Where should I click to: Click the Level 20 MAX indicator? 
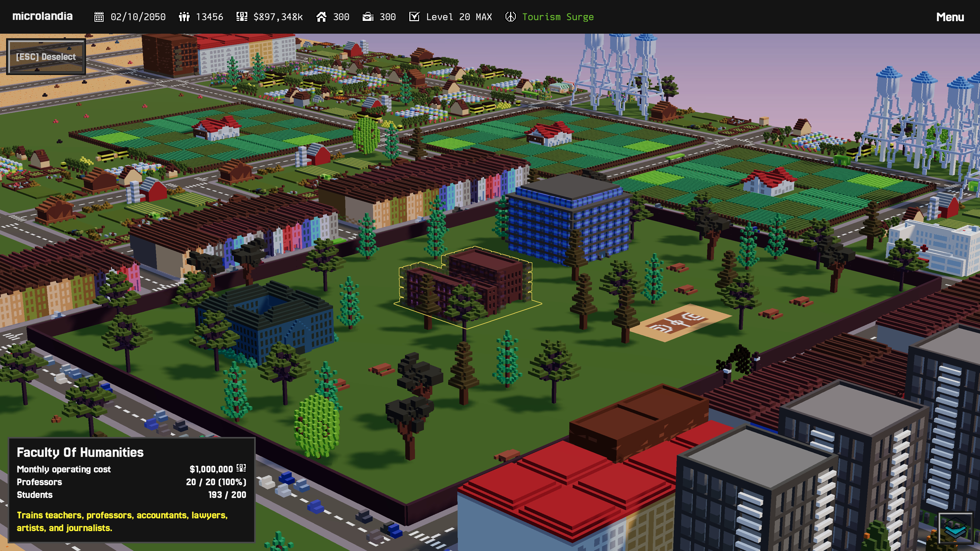(458, 17)
